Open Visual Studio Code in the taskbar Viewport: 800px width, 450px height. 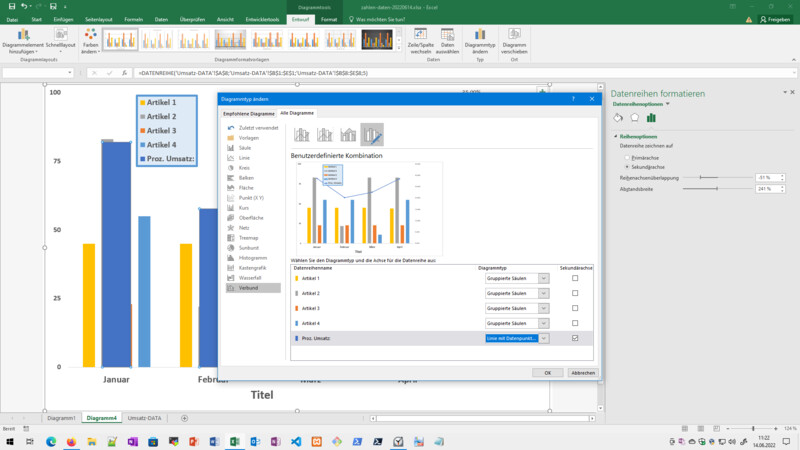tap(296, 442)
